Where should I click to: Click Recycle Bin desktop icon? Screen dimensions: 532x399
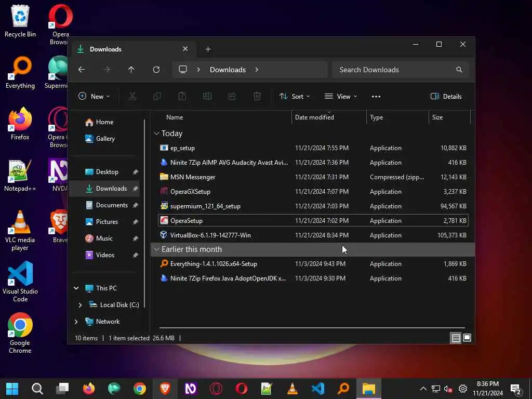pyautogui.click(x=20, y=21)
